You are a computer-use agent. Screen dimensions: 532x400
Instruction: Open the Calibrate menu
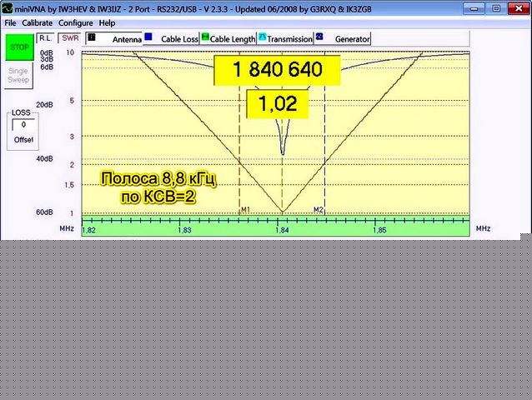36,23
